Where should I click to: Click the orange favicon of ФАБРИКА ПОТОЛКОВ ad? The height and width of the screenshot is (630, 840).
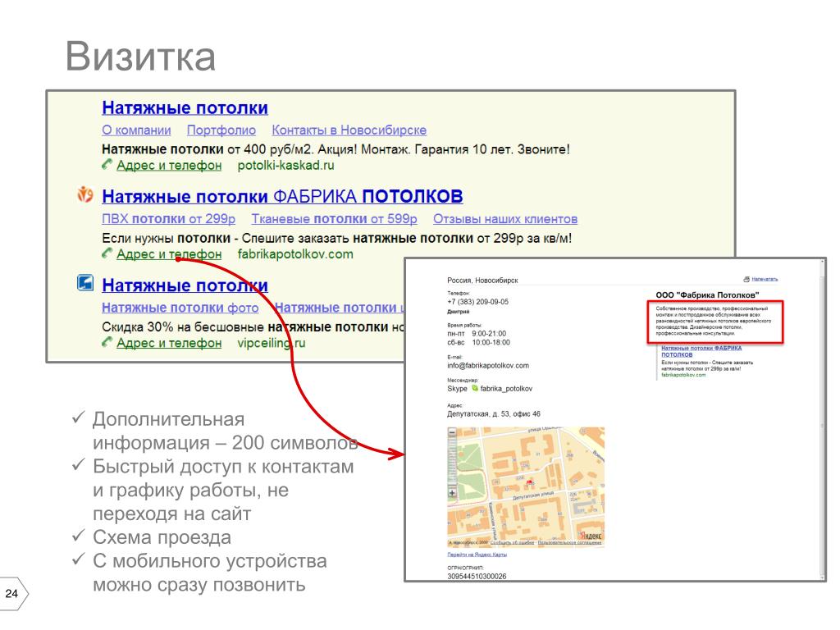[85, 194]
